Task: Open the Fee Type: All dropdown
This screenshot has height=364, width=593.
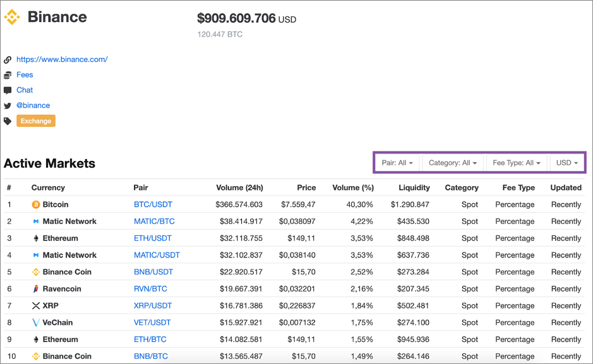Action: (x=517, y=163)
